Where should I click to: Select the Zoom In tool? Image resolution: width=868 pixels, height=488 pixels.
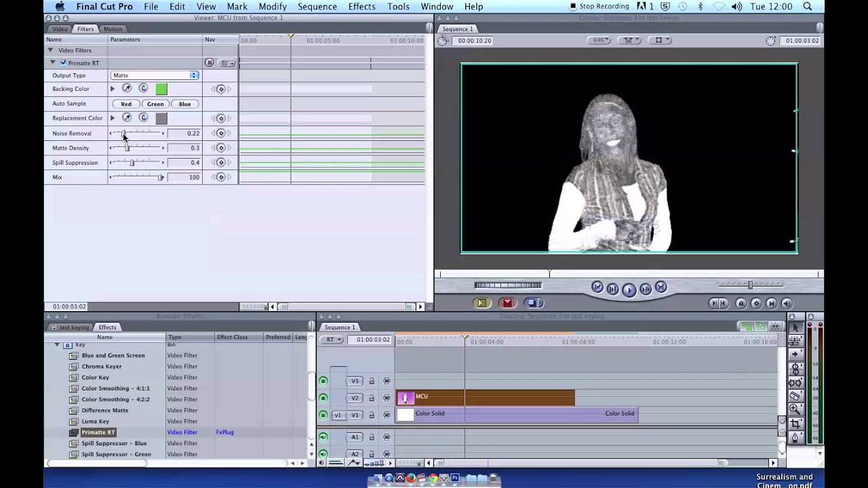point(795,409)
